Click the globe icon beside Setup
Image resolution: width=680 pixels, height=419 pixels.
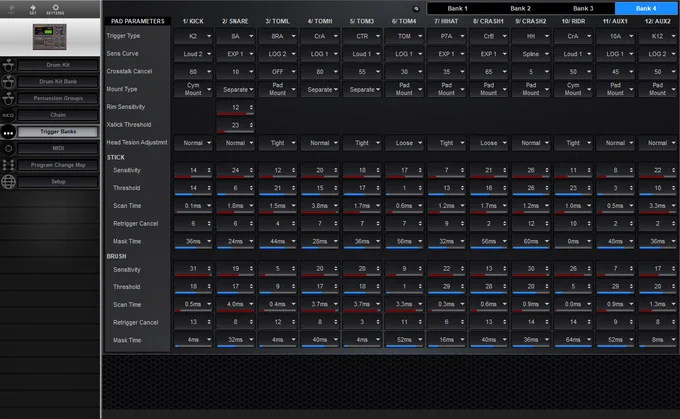coord(8,182)
